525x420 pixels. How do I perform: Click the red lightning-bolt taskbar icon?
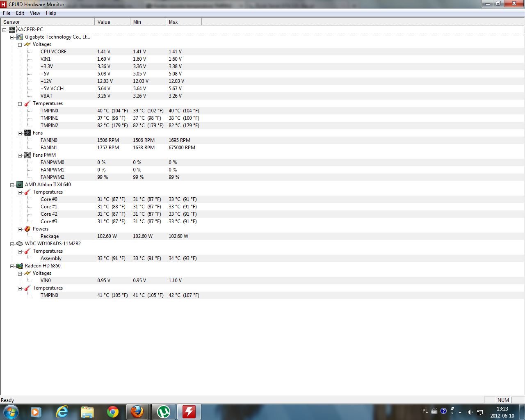[x=189, y=412]
